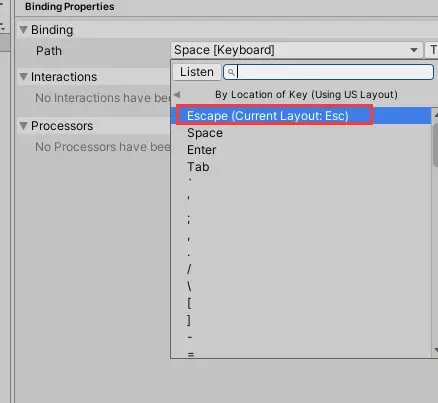Viewport: 438px width, 403px height.
Task: Choose the Tab key entry
Action: 198,167
